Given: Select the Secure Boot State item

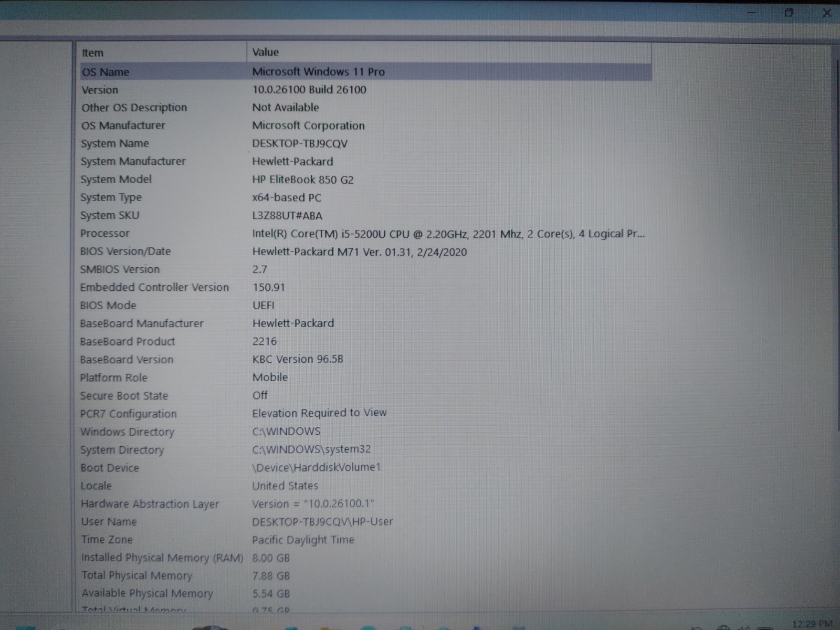Looking at the screenshot, I should point(124,396).
